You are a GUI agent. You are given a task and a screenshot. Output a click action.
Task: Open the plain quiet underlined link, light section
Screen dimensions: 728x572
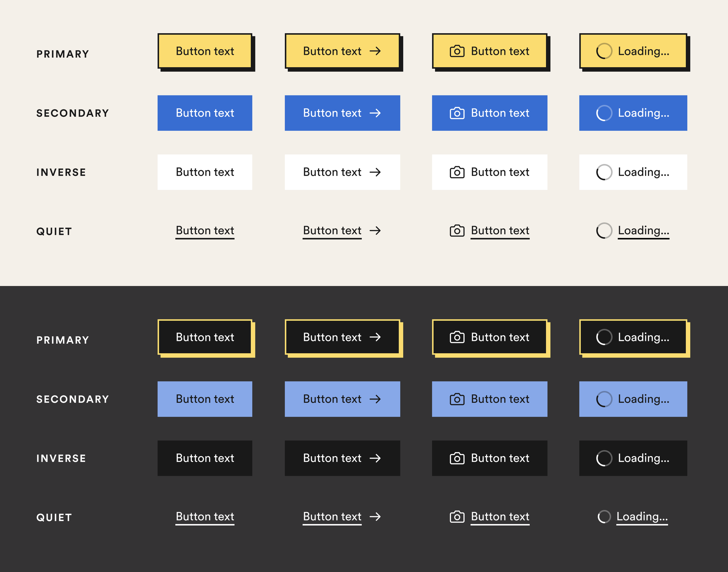tap(205, 231)
